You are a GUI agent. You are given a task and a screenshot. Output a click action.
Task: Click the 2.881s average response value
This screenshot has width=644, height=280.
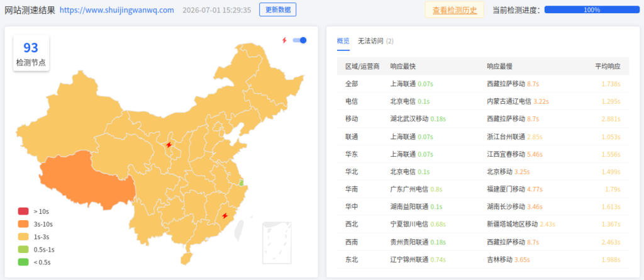(x=611, y=119)
